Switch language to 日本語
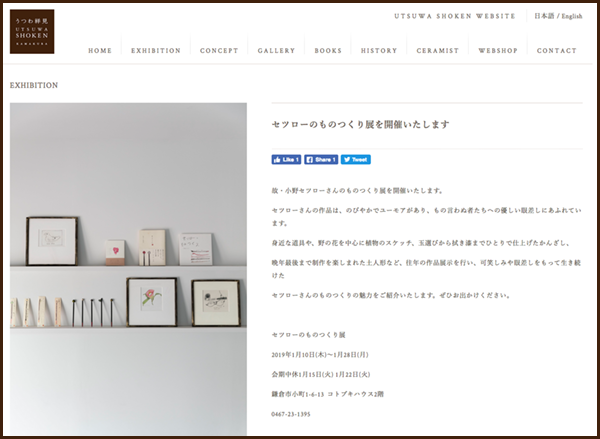The height and width of the screenshot is (439, 600). [x=544, y=16]
